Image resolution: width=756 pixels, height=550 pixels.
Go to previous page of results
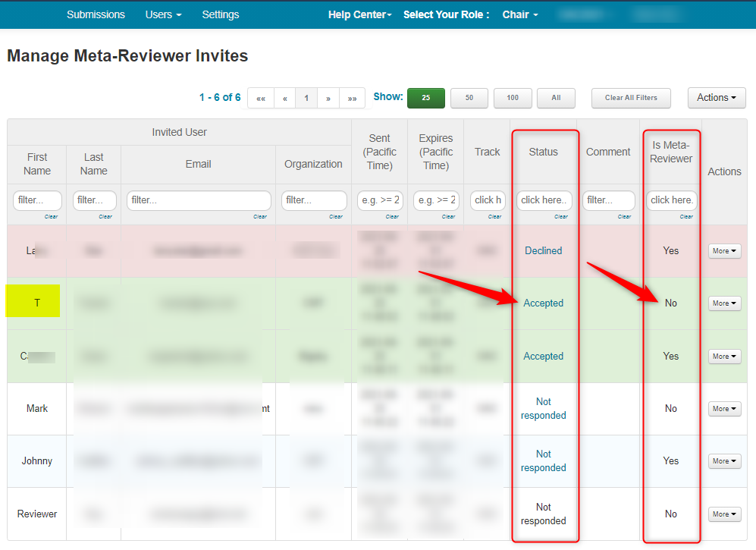click(285, 98)
